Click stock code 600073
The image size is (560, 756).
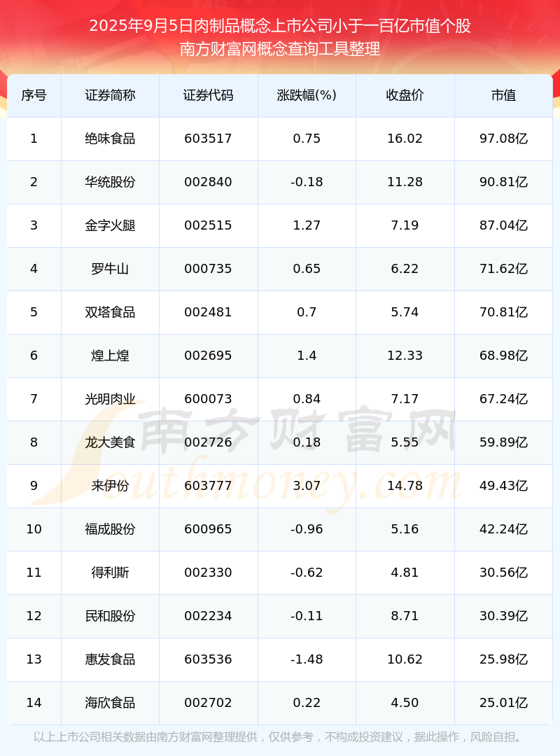[x=209, y=399]
